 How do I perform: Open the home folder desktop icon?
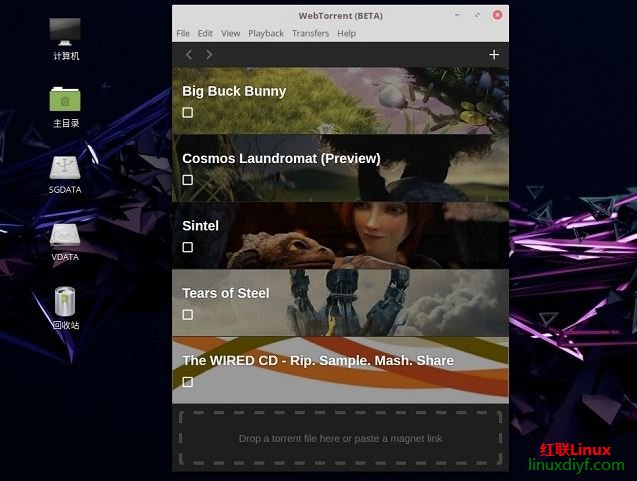tap(66, 100)
